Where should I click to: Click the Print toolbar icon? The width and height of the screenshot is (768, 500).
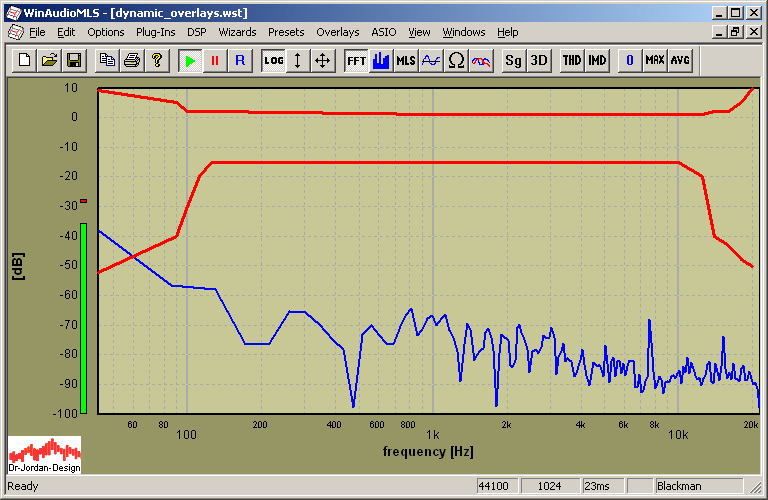pos(131,60)
